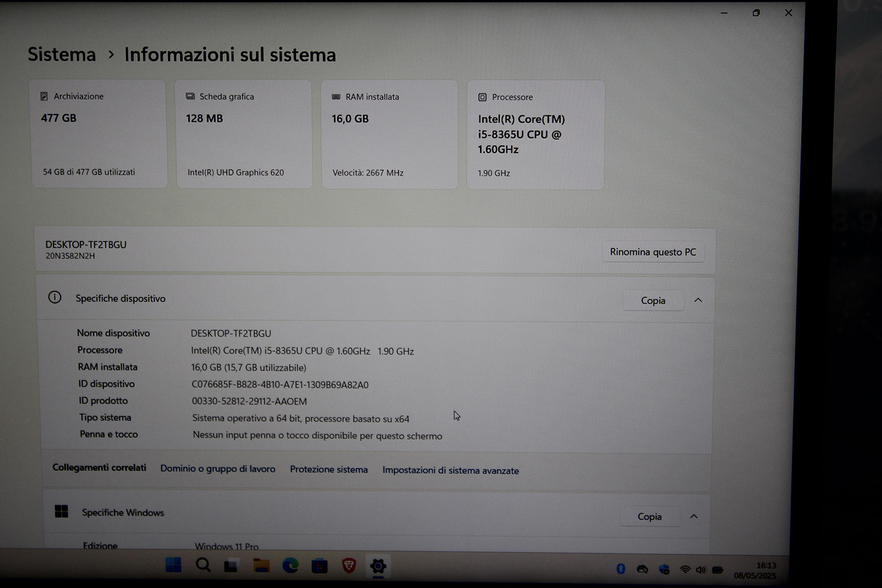This screenshot has width=882, height=588.
Task: Select the 'Velocità: 2667 MHz' text
Action: coord(368,173)
